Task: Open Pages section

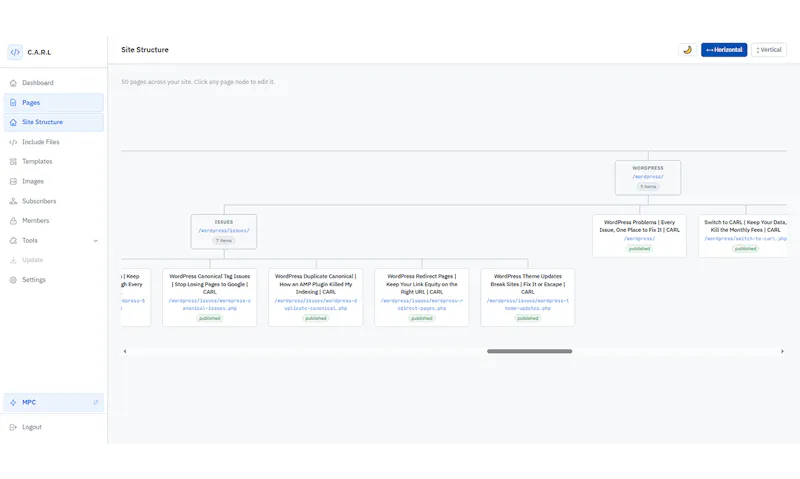Action: click(54, 103)
